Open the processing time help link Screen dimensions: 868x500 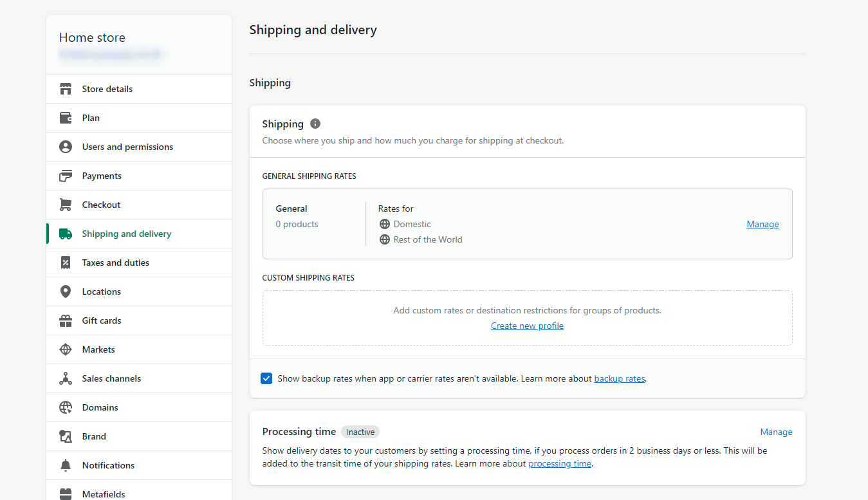[559, 463]
